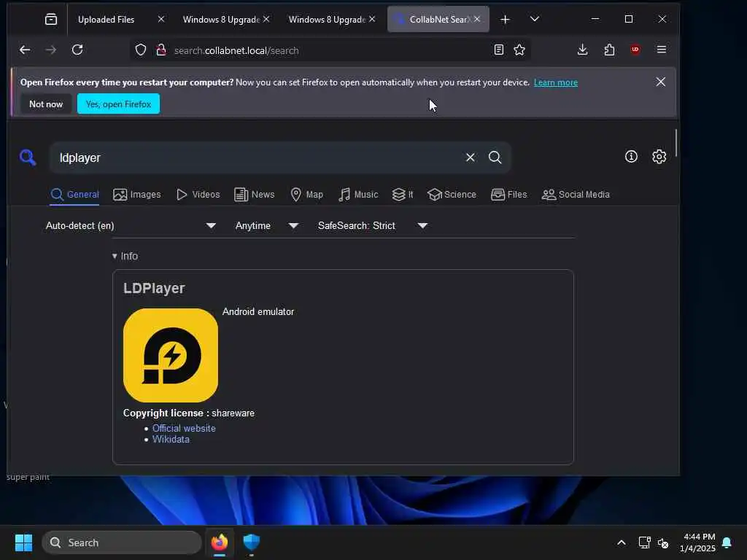Submit search with the magnifier button
This screenshot has height=560, width=747.
495,157
